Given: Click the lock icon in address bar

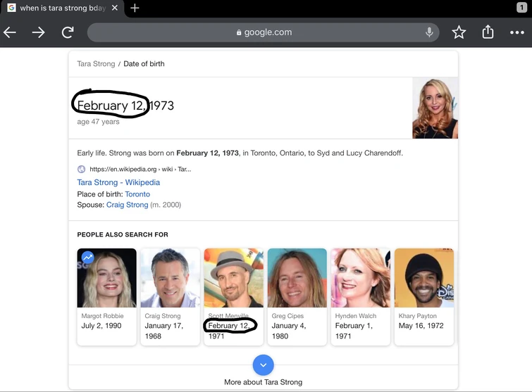Looking at the screenshot, I should [x=239, y=32].
